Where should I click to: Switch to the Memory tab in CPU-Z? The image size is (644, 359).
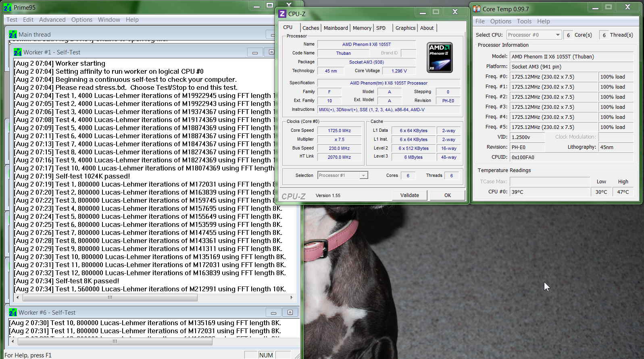tap(362, 28)
